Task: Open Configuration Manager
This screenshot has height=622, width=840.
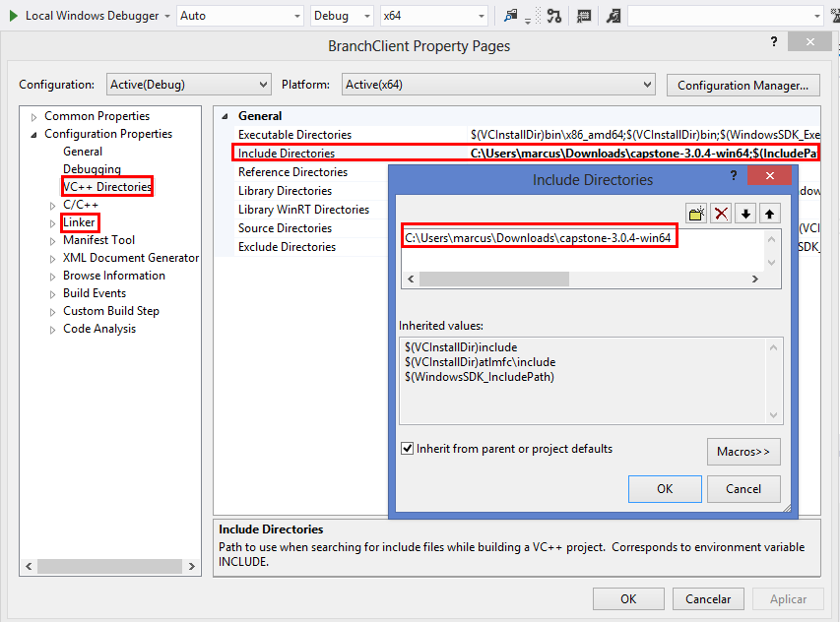Action: point(743,85)
